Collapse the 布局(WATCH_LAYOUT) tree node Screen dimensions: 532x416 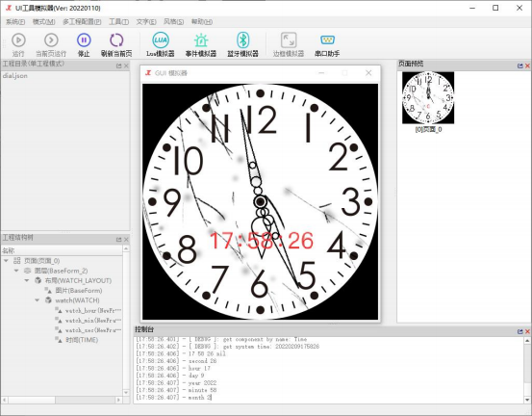tap(27, 280)
